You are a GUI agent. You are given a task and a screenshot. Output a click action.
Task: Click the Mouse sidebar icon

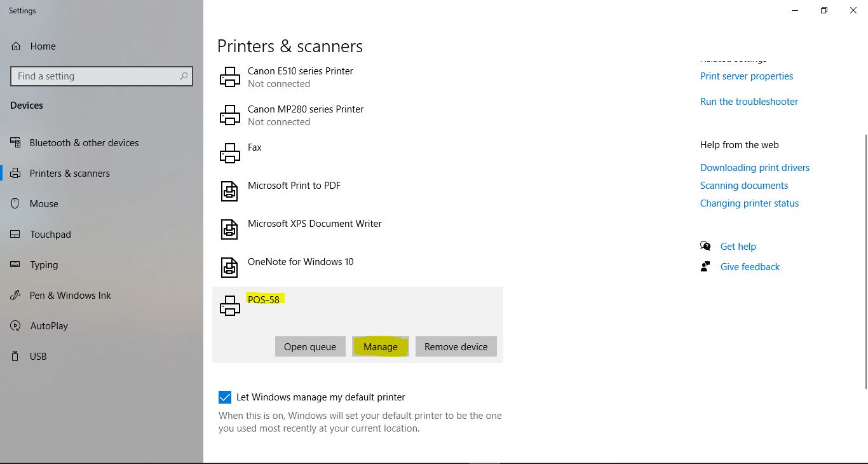point(16,203)
